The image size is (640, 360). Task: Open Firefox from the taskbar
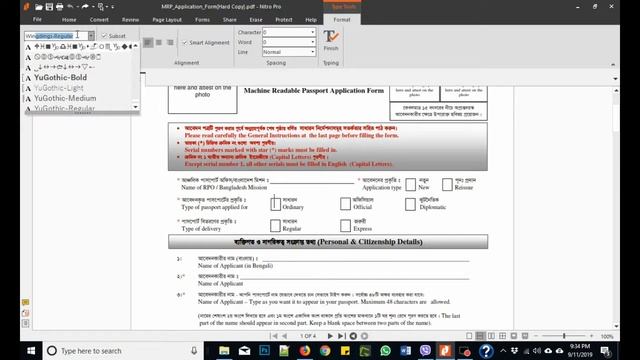(x=304, y=351)
